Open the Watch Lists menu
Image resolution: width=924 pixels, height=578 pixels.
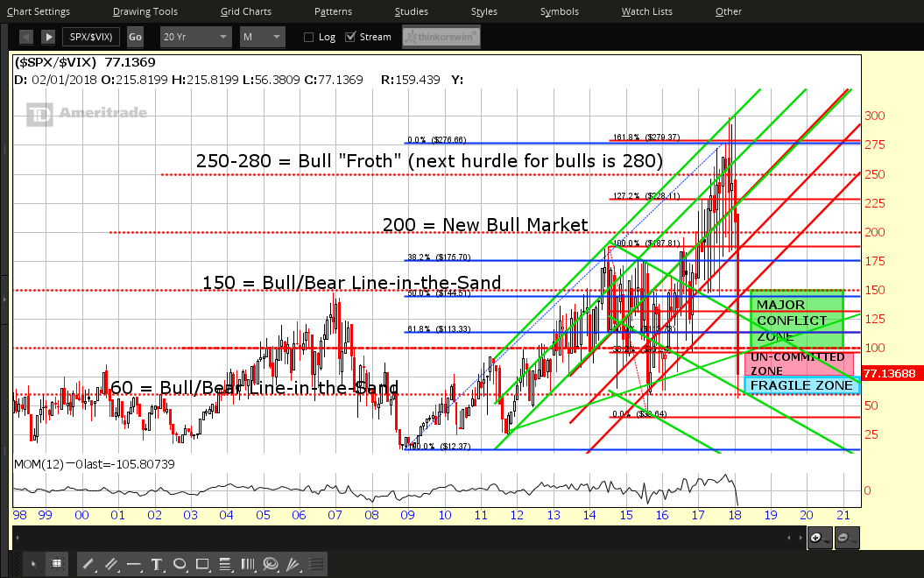pos(646,11)
